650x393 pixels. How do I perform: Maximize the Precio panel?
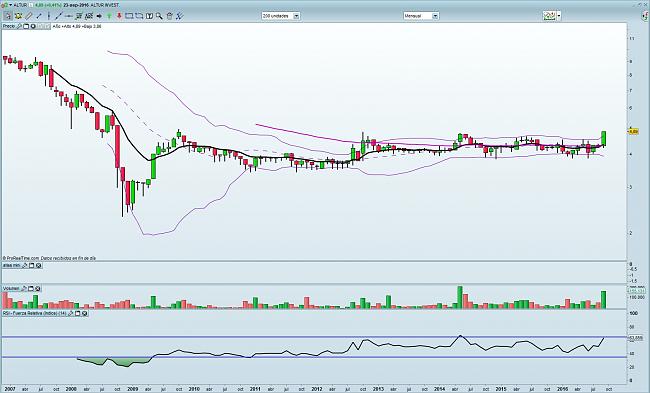pyautogui.click(x=26, y=26)
